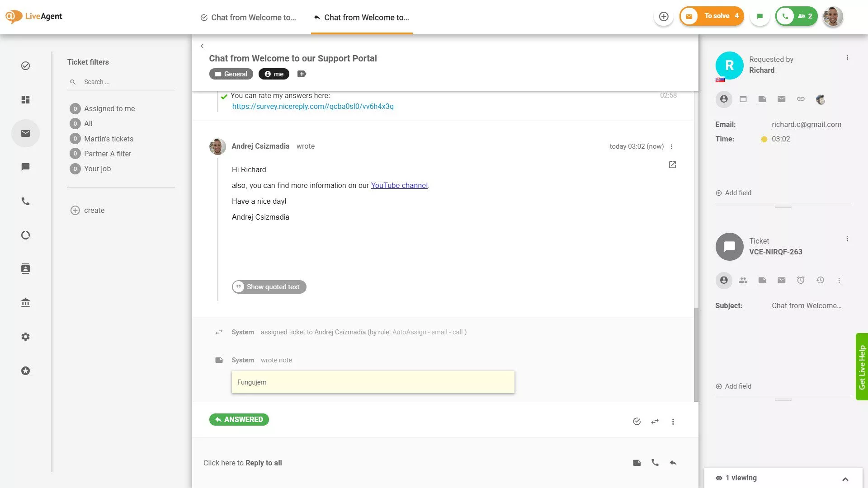Open the email envelope icon under the ticket
Image resolution: width=868 pixels, height=488 pixels.
click(x=781, y=280)
